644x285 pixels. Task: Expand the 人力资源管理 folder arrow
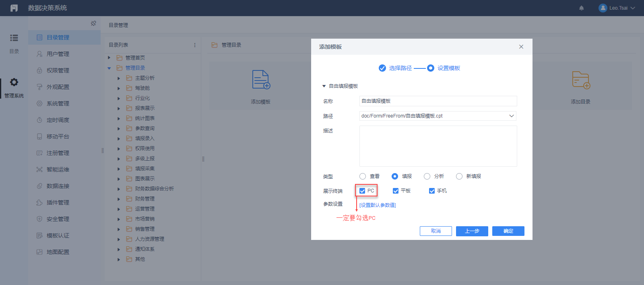tap(119, 239)
